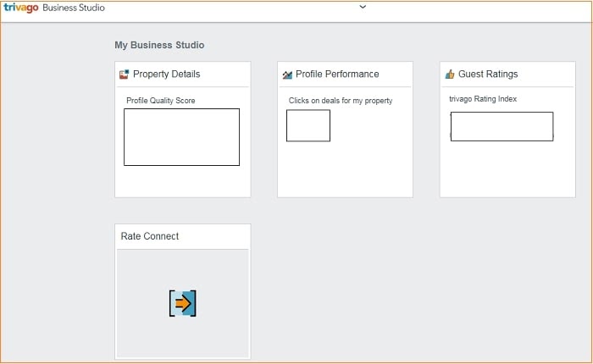Expand the top header chevron dropdown
This screenshot has height=364, width=593.
pos(363,7)
